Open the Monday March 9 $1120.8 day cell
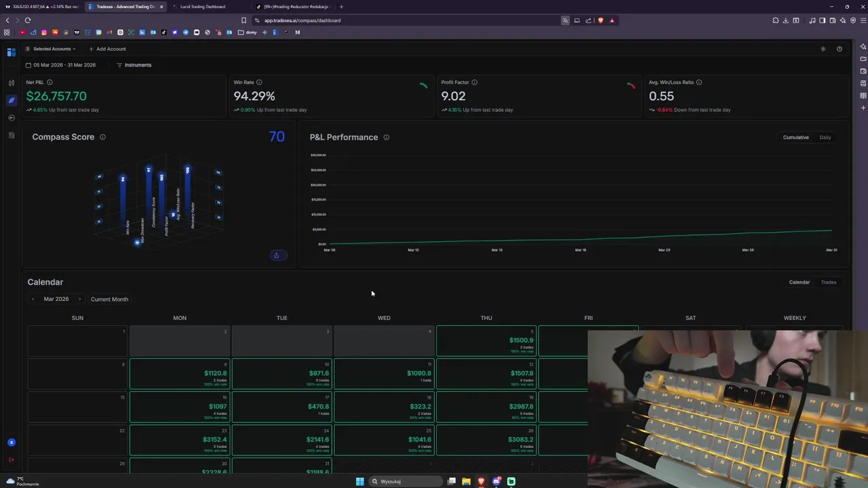 click(180, 374)
